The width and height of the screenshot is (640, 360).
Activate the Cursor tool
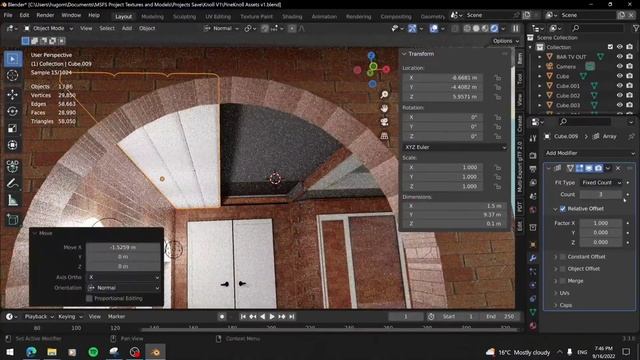click(13, 76)
